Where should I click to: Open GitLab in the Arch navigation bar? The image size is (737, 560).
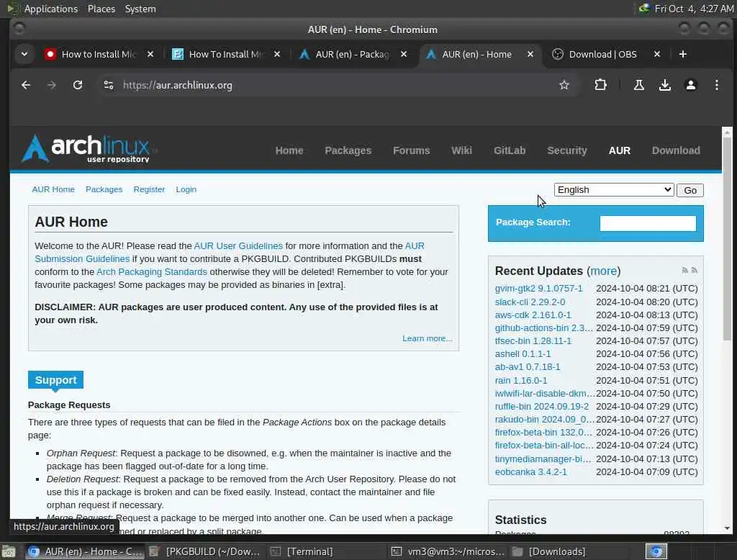click(510, 150)
